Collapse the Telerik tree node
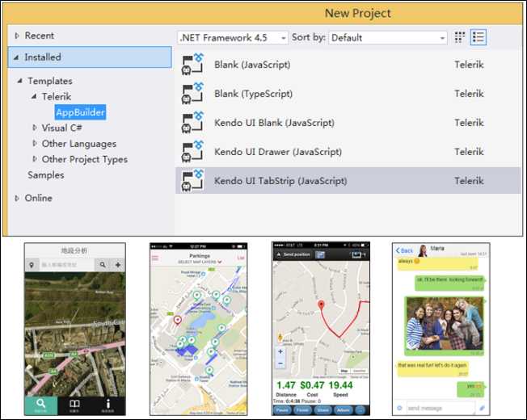The image size is (527, 420). [x=34, y=97]
